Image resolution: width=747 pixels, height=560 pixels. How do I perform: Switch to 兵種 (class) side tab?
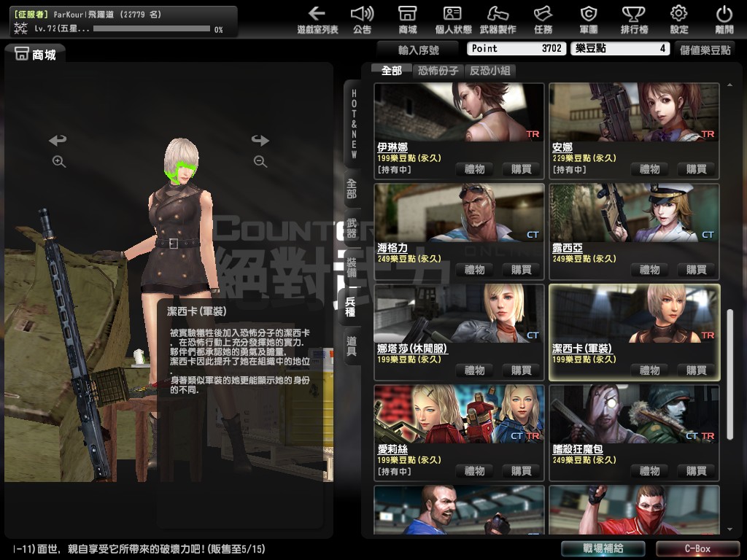(351, 307)
